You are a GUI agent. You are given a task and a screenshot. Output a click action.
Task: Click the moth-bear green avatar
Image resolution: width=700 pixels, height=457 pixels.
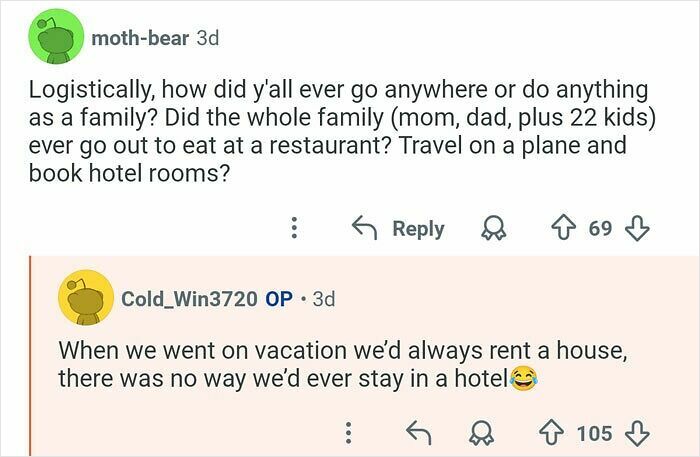click(56, 37)
